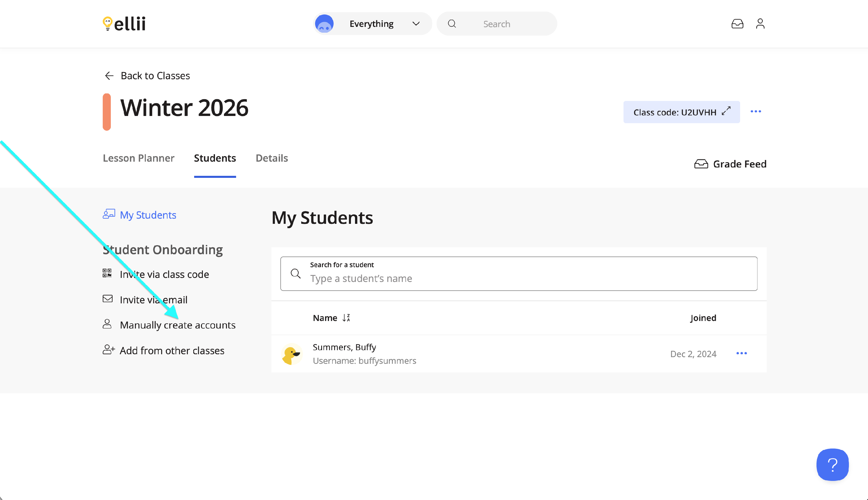Expand the Everything filter dropdown

[372, 24]
